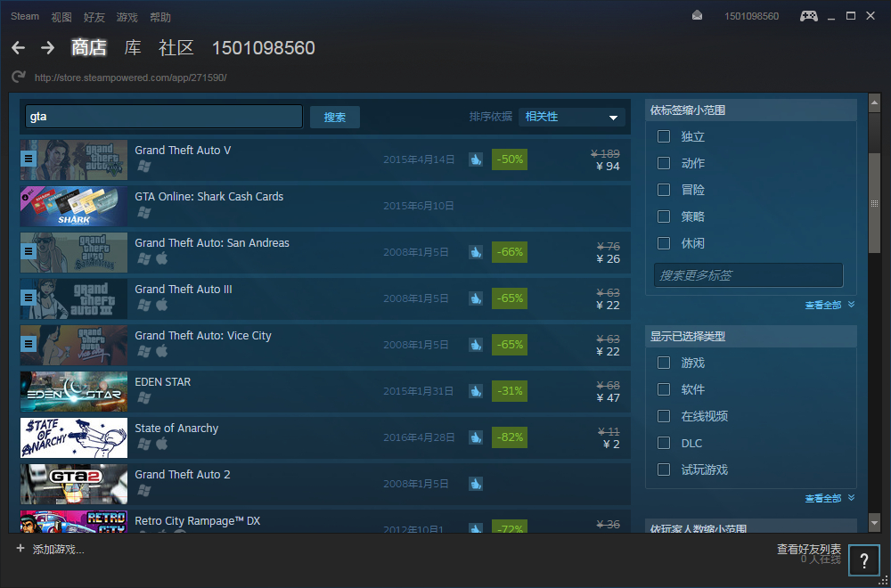Viewport: 891px width, 588px height.
Task: Click the 搜索 button
Action: coord(335,117)
